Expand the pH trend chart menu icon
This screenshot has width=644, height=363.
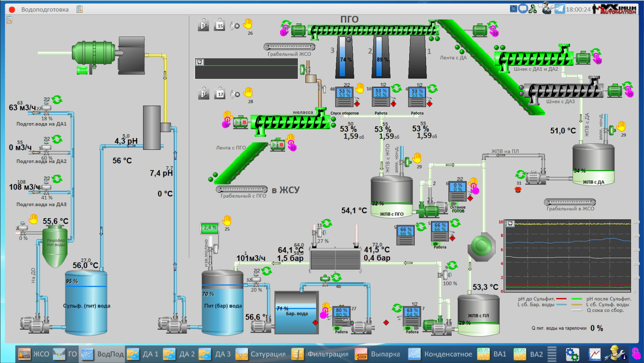[510, 224]
